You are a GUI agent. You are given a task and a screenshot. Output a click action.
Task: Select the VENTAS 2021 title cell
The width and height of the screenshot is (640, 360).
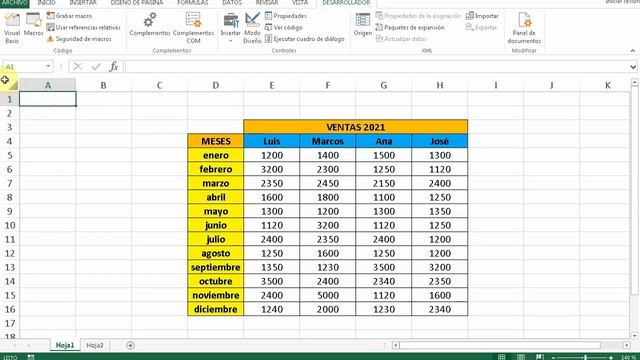point(356,127)
